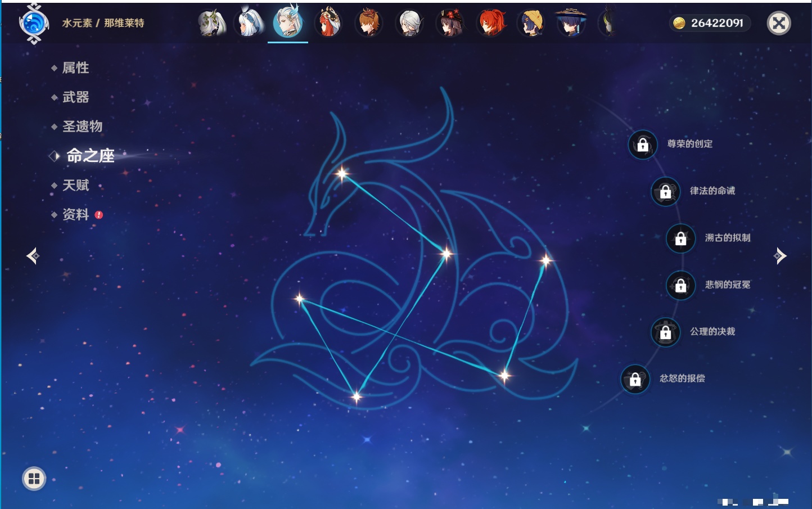Open the 天赋 talents tab
The image size is (812, 509).
pos(75,185)
